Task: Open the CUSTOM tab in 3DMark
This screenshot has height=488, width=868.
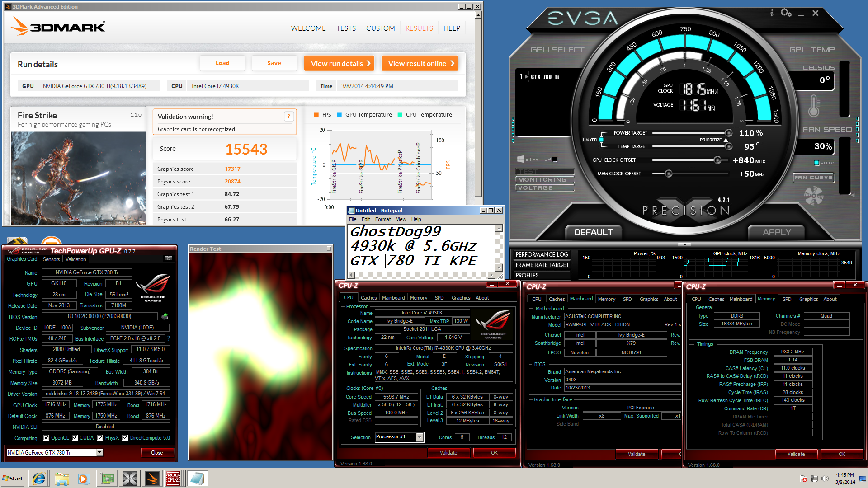Action: (x=380, y=28)
